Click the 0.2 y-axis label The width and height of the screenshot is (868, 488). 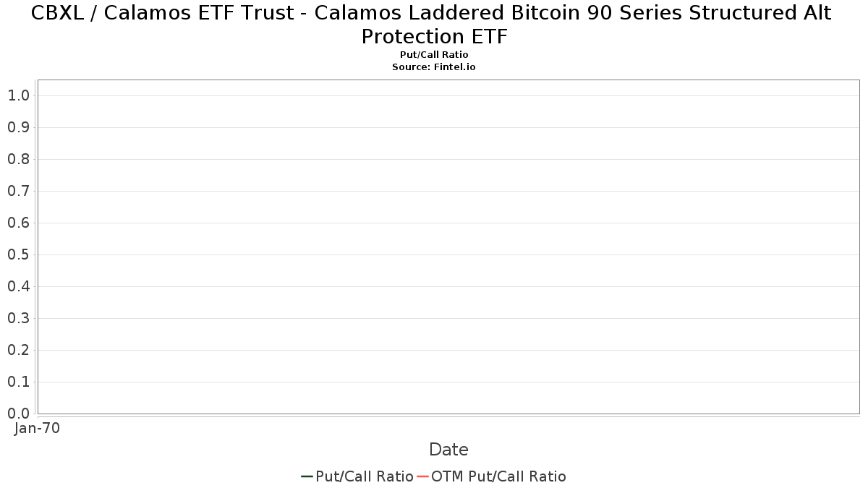point(18,350)
